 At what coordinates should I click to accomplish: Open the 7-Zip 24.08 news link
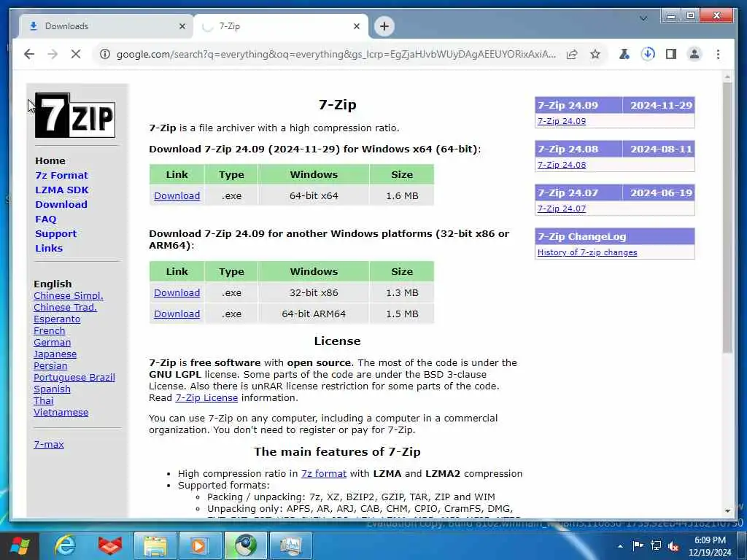coord(561,165)
